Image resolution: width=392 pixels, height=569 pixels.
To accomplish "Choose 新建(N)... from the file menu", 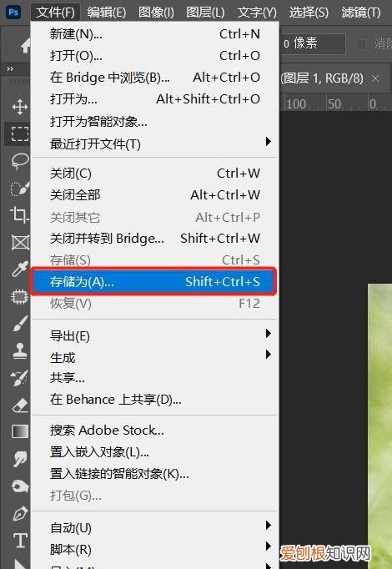I will point(155,34).
